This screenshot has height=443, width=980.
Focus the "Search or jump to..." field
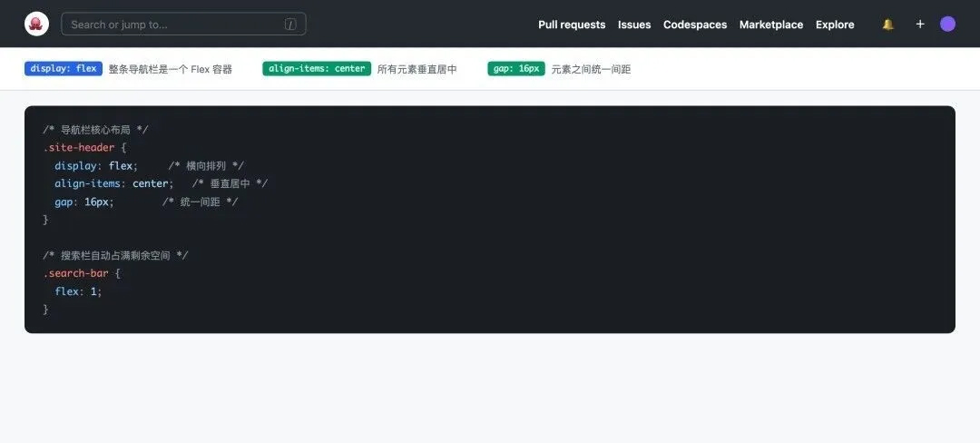click(x=172, y=25)
